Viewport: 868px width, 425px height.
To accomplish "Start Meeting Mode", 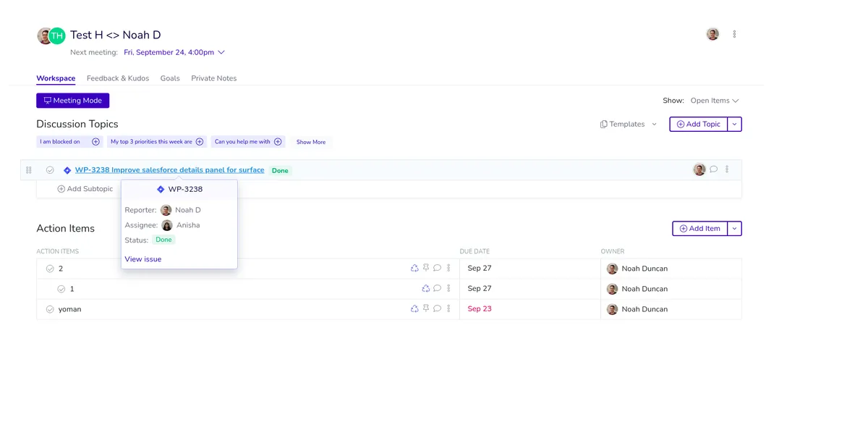I will 72,101.
